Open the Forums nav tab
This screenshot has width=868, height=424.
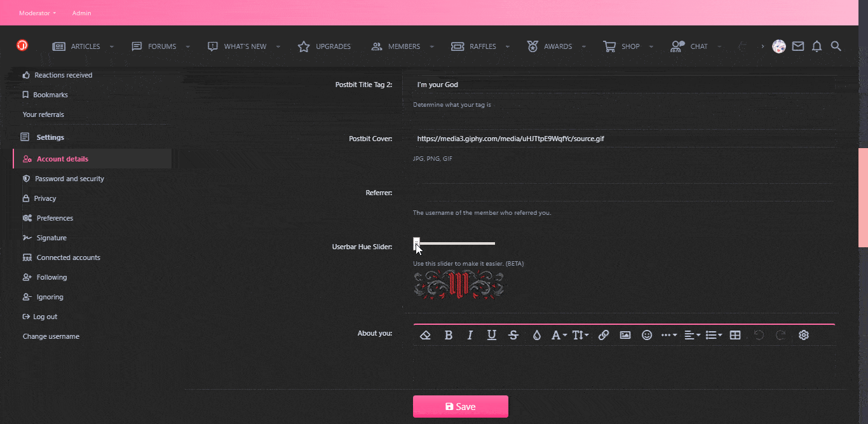(154, 46)
